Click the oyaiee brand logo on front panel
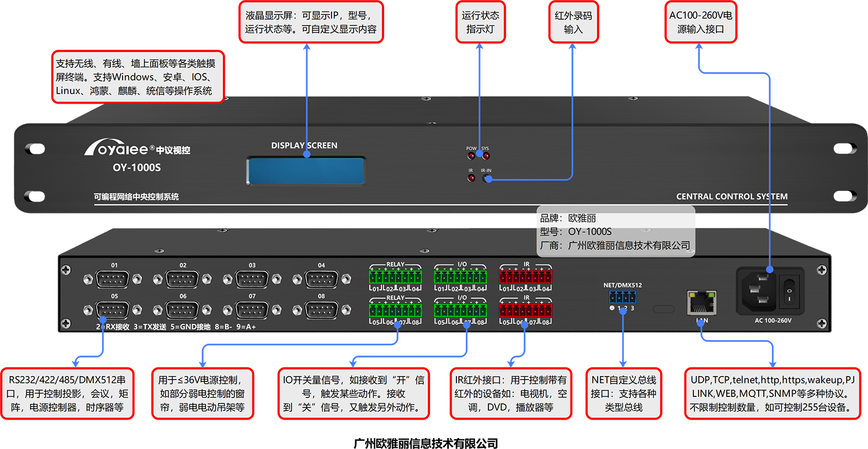The width and height of the screenshot is (868, 449). click(x=137, y=147)
